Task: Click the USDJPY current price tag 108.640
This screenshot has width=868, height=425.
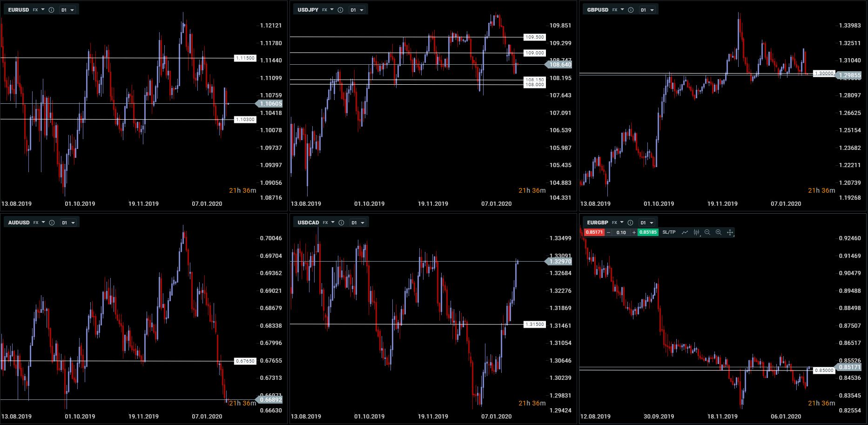Action: [x=558, y=65]
